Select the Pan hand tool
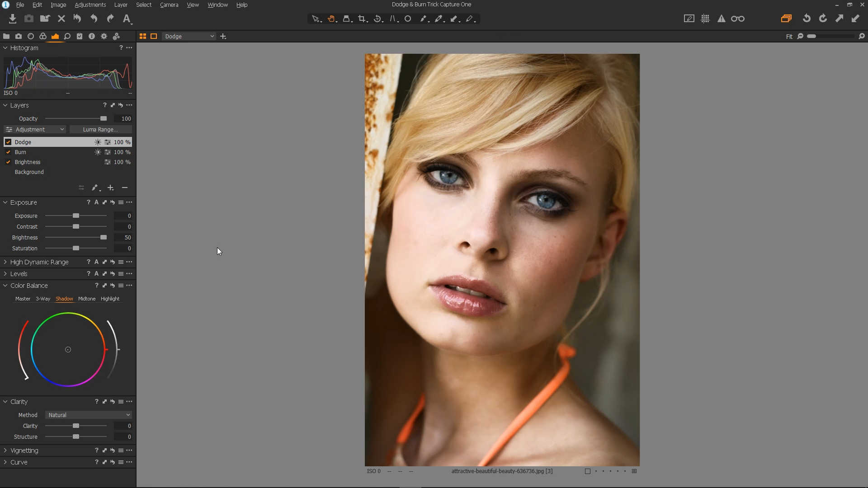Viewport: 868px width, 488px height. point(331,19)
